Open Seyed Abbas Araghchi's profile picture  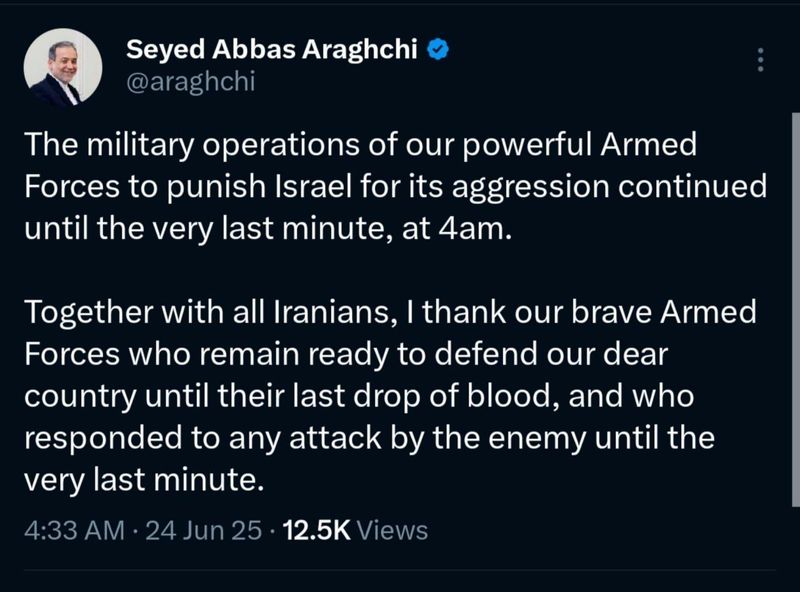tap(63, 67)
